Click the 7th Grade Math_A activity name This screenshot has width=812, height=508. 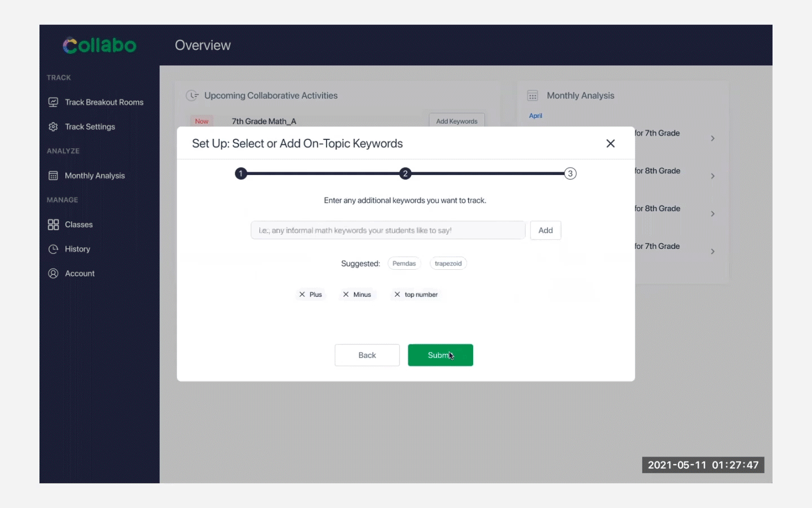(x=264, y=121)
